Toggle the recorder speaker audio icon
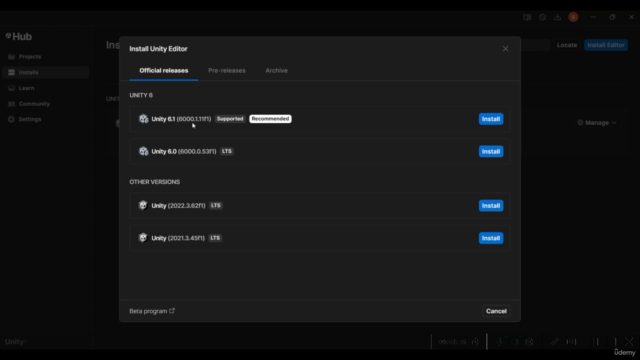This screenshot has height=360, width=640. tap(514, 342)
